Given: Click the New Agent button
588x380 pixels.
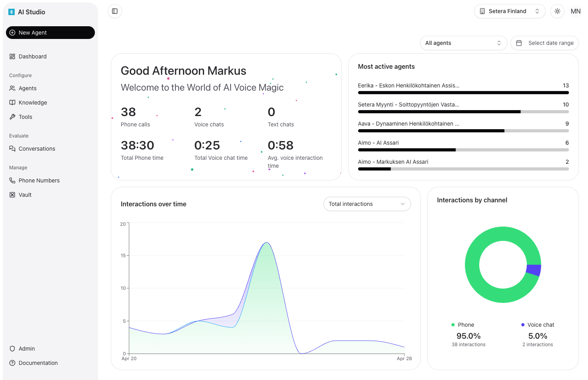Looking at the screenshot, I should point(50,33).
